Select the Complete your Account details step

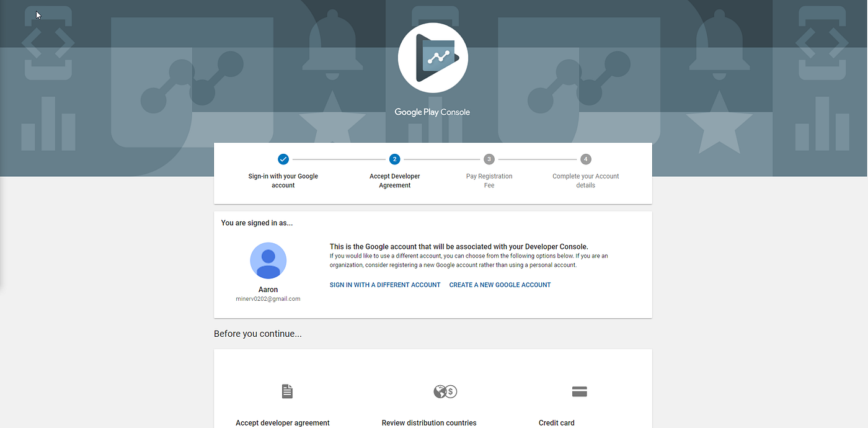586,181
